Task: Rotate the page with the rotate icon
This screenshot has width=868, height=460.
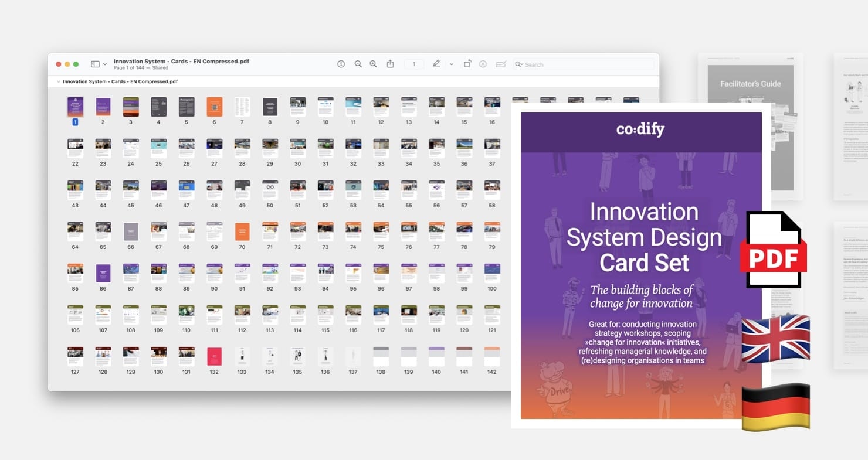Action: pos(467,64)
